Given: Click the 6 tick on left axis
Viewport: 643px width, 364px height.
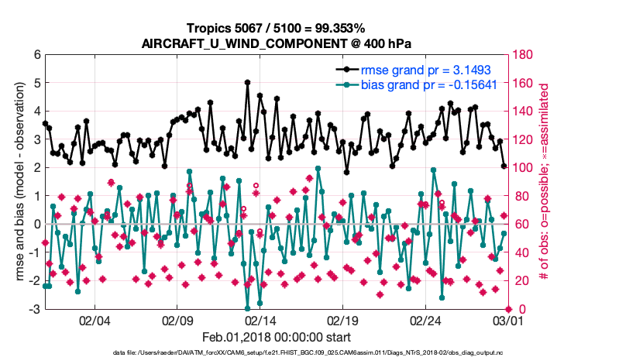Looking at the screenshot, I should click(x=36, y=54).
